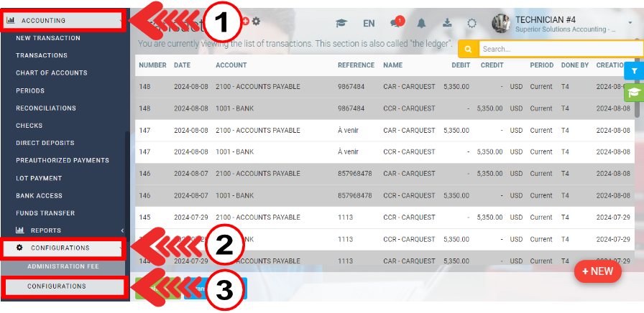Click the yellow search magnifier icon

[x=468, y=50]
